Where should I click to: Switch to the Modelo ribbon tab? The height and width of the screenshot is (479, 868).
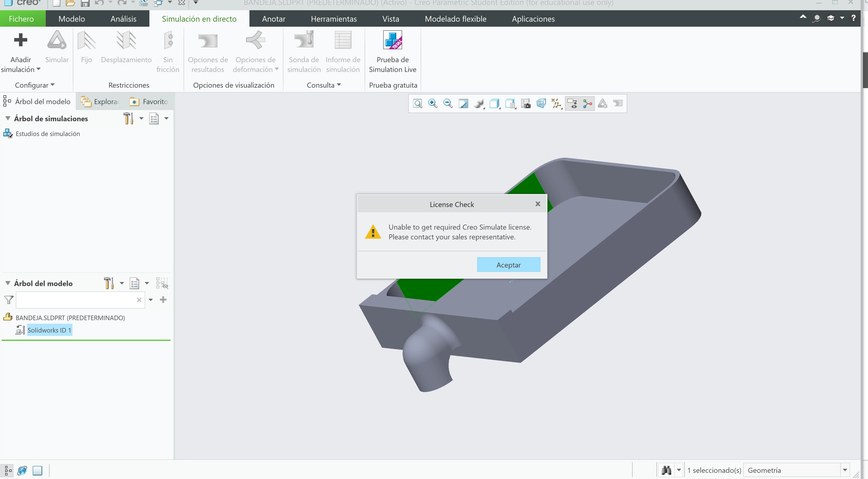click(x=71, y=19)
